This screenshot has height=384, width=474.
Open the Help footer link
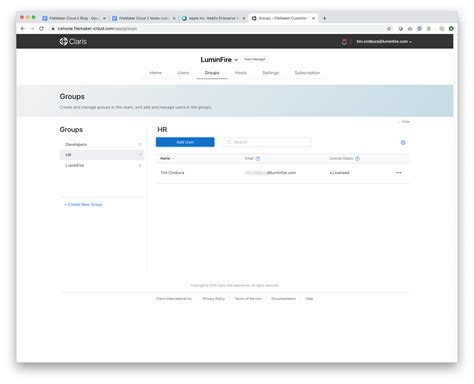[x=310, y=299]
